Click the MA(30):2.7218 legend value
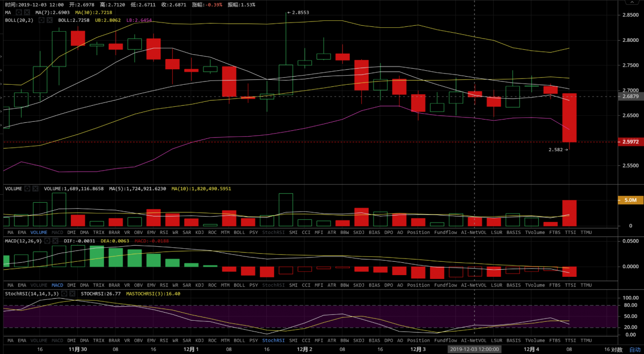The image size is (644, 354). click(x=93, y=12)
